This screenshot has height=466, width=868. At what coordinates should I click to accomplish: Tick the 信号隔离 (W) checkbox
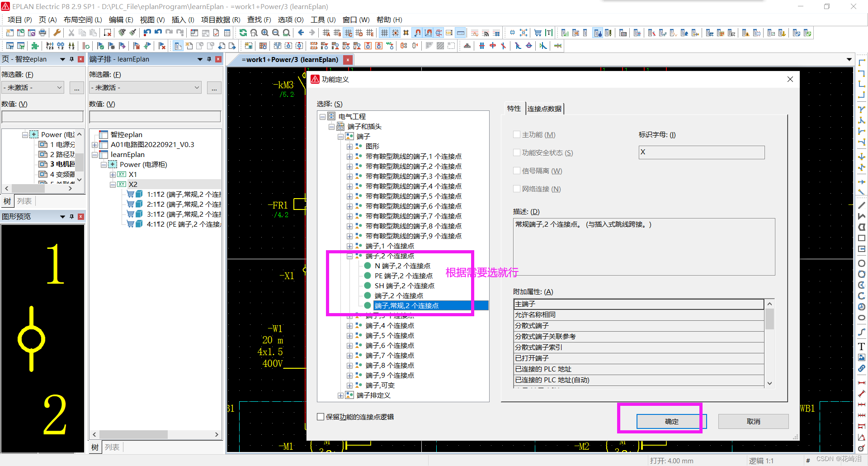pos(516,171)
